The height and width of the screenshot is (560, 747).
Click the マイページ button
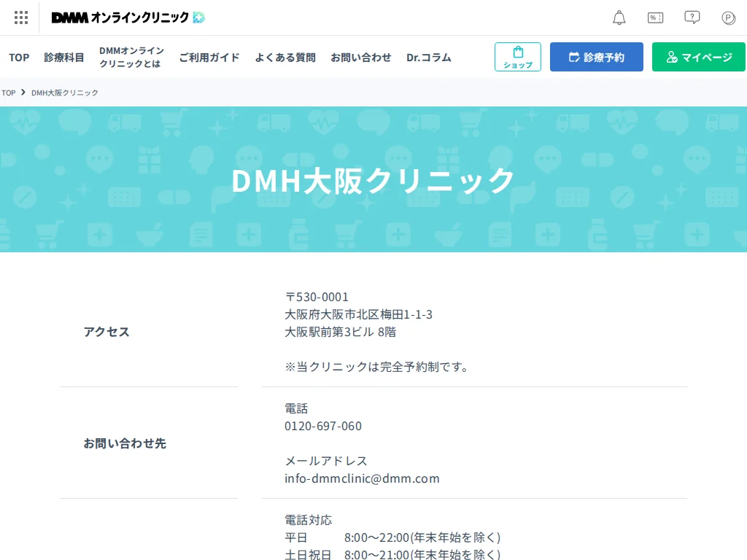click(698, 57)
